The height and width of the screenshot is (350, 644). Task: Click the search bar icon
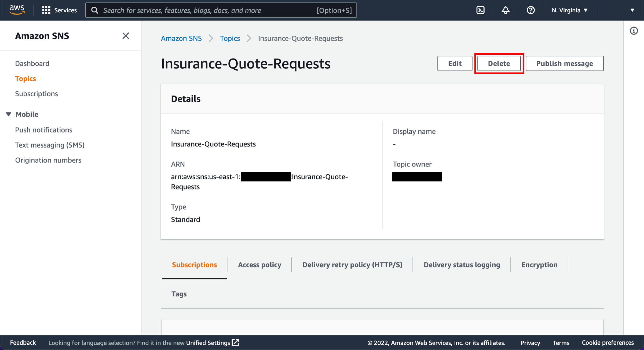tap(96, 10)
